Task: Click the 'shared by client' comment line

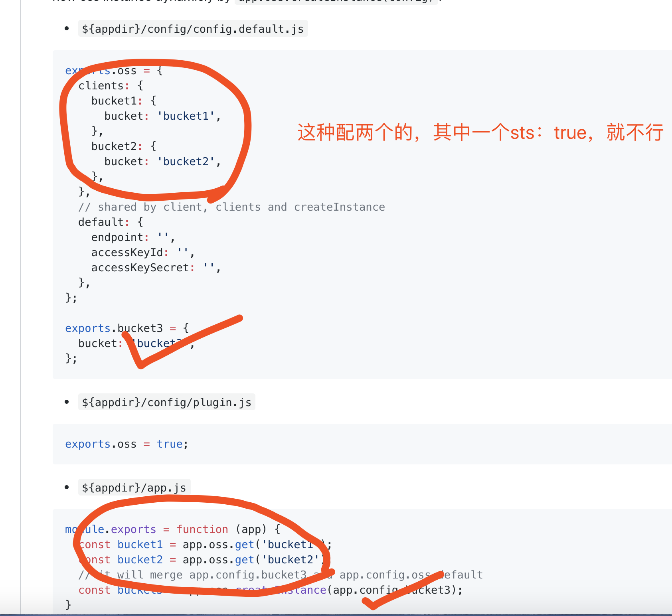Action: [231, 207]
